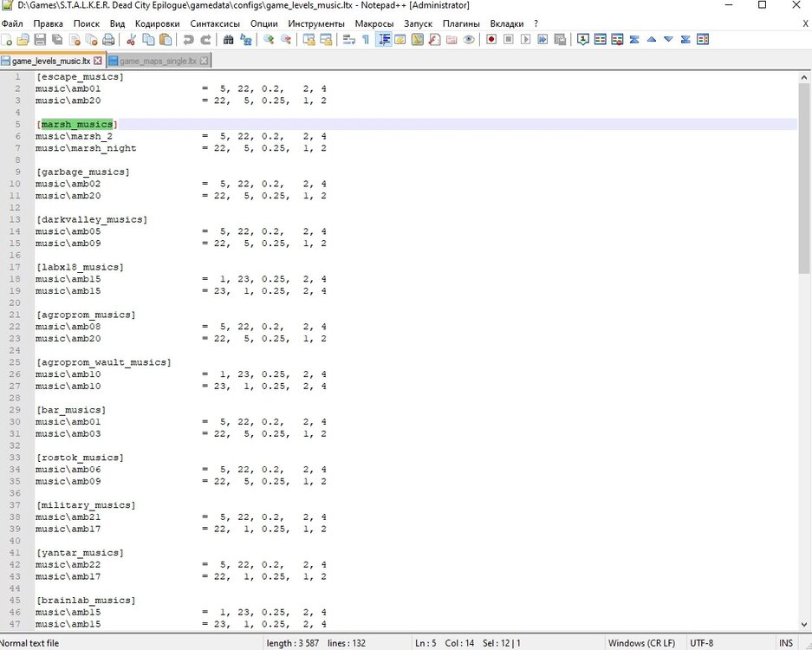Open the Плагины menu
Image resolution: width=812 pixels, height=650 pixels.
point(461,23)
